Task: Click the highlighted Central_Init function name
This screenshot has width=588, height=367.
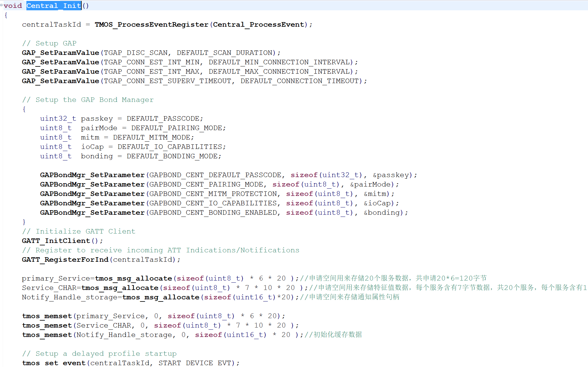Action: (54, 6)
